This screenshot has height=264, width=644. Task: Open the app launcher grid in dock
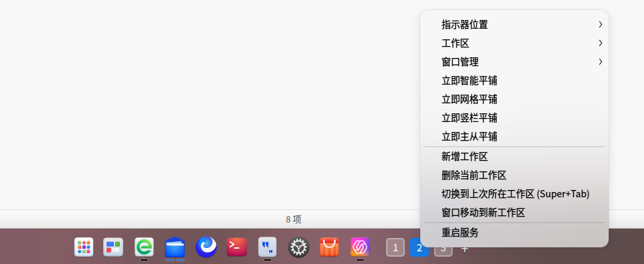pyautogui.click(x=84, y=247)
